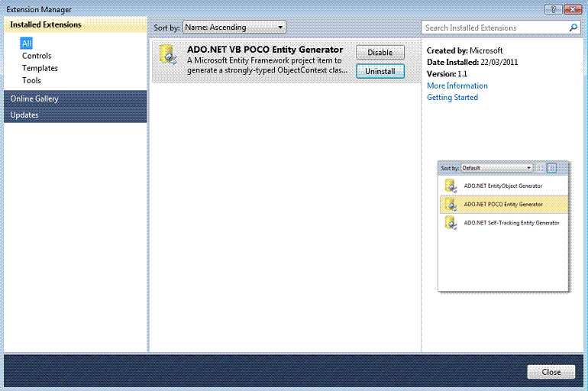Click the Close button

coord(551,372)
